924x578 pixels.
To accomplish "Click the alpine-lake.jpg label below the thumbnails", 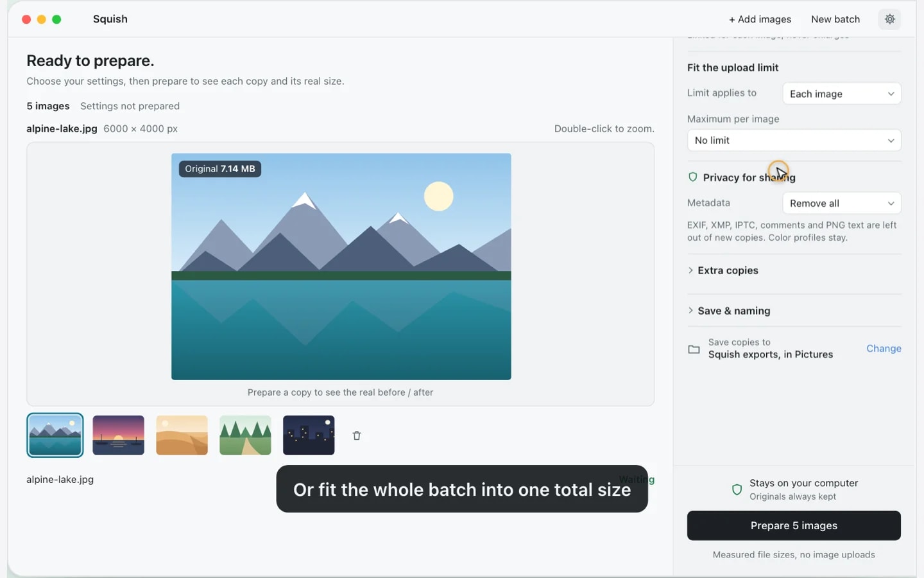I will 60,479.
